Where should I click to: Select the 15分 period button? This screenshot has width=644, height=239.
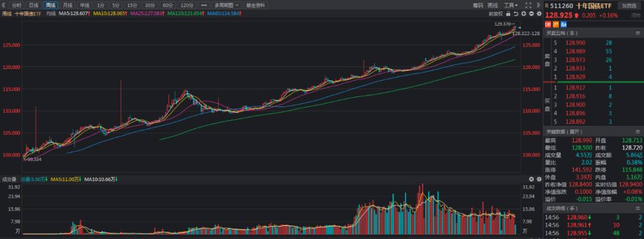coord(132,5)
